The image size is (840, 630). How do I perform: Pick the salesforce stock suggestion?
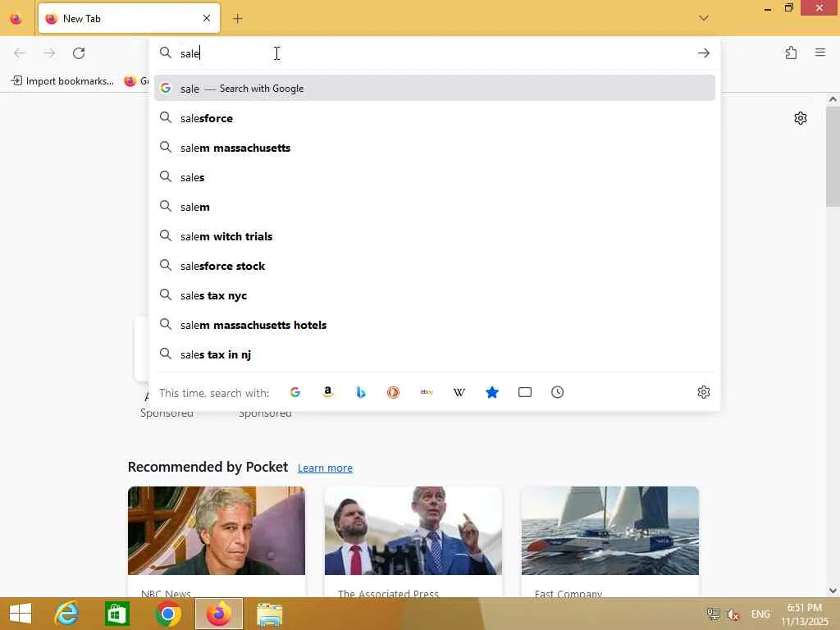tap(435, 266)
